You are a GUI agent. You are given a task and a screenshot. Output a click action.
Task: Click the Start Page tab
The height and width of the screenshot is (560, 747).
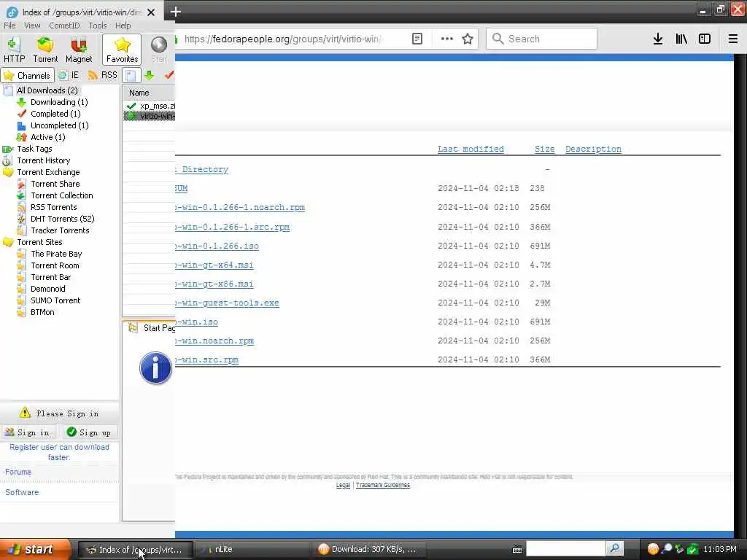[152, 328]
